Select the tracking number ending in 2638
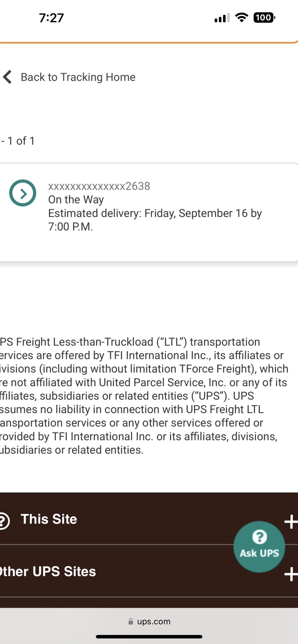 point(99,186)
